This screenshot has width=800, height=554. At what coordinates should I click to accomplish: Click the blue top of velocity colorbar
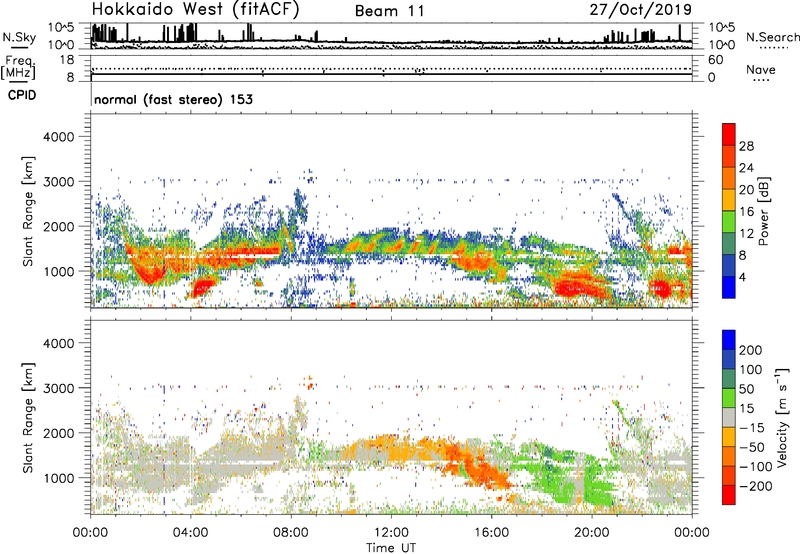pyautogui.click(x=729, y=340)
